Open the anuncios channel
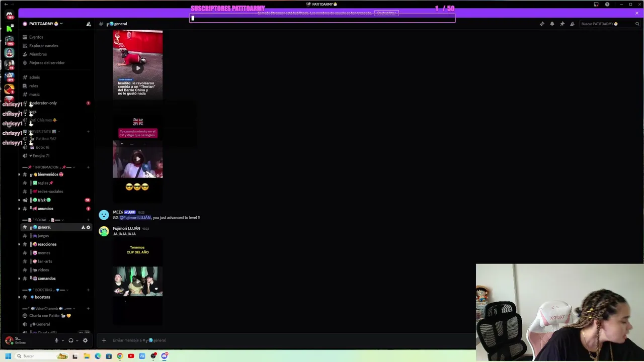Image resolution: width=644 pixels, height=362 pixels. (x=56, y=209)
